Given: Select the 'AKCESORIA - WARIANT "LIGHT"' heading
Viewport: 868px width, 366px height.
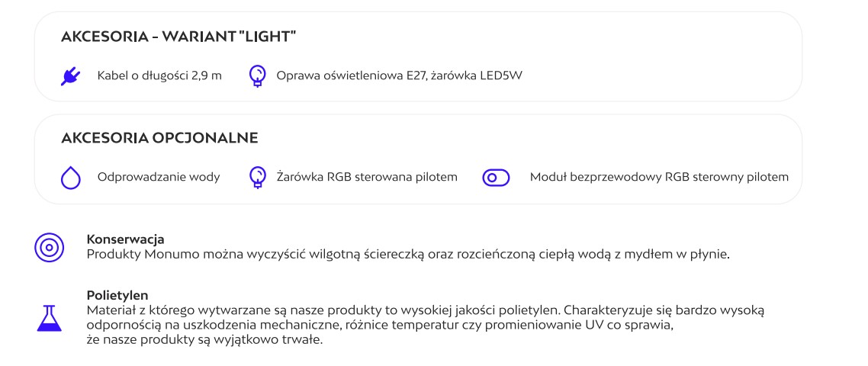Looking at the screenshot, I should click(x=178, y=37).
